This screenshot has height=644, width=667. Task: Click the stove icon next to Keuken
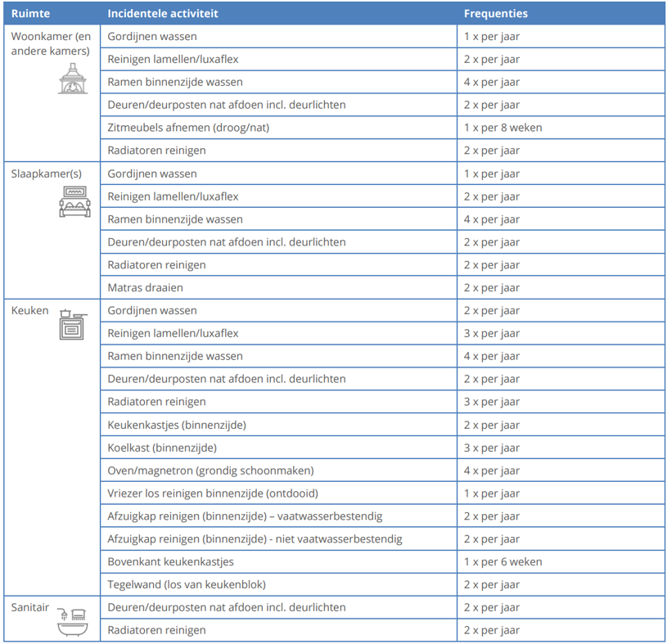[72, 324]
